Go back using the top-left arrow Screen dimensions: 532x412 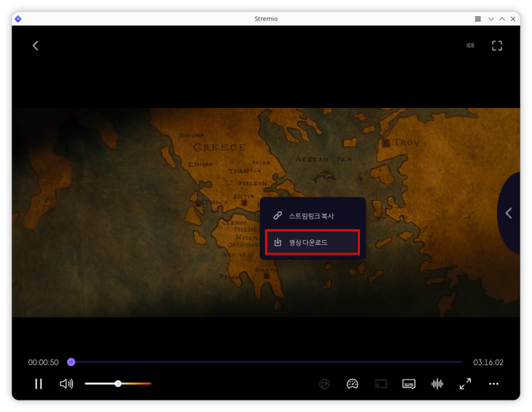pyautogui.click(x=35, y=46)
